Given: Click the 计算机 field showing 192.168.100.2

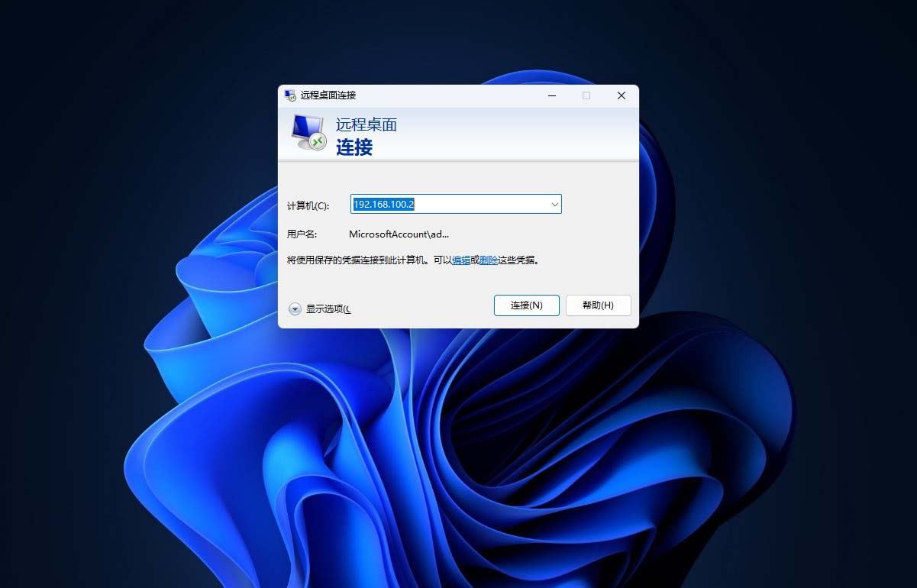Looking at the screenshot, I should tap(456, 204).
